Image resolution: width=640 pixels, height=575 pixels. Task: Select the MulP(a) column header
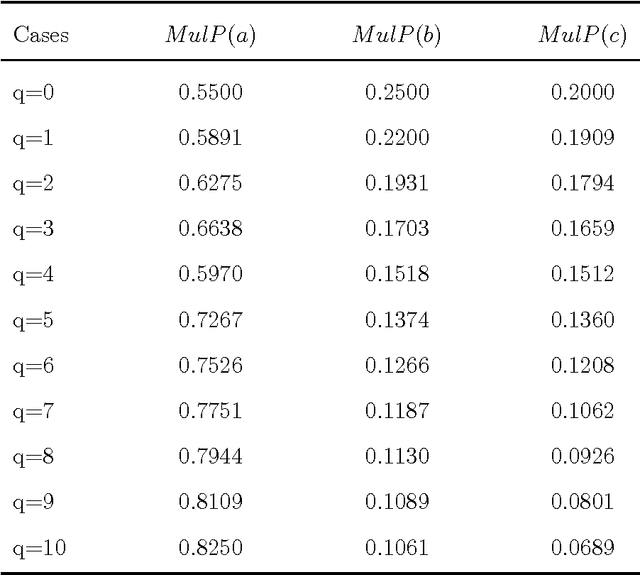click(210, 36)
